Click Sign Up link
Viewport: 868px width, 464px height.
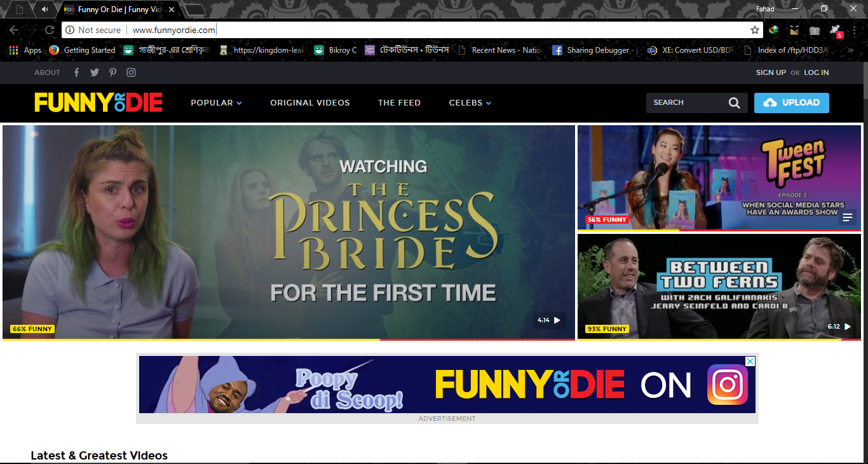tap(771, 72)
